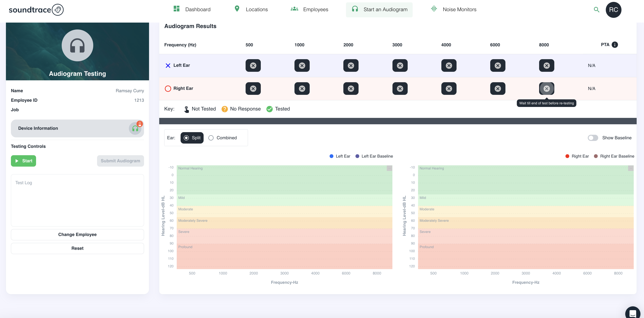Image resolution: width=644 pixels, height=318 pixels.
Task: Click Right Ear 4000 Hz result icon
Action: point(449,88)
